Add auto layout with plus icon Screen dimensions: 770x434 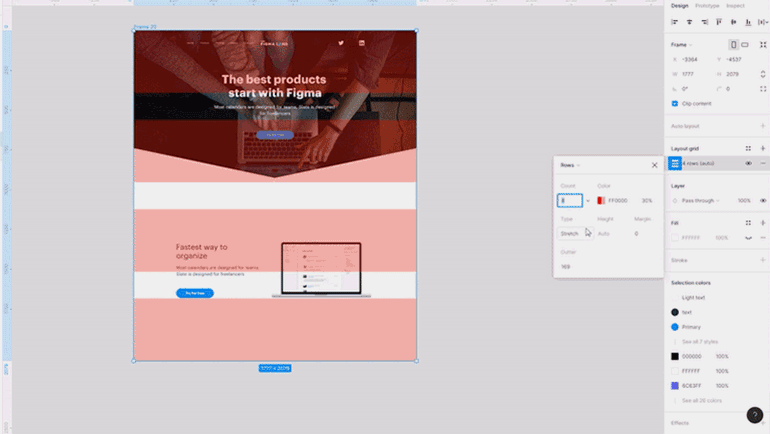click(x=763, y=126)
